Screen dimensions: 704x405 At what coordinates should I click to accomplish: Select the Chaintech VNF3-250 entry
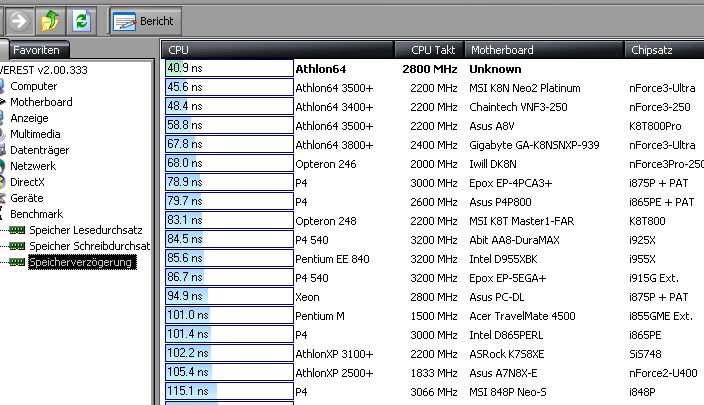[x=518, y=107]
